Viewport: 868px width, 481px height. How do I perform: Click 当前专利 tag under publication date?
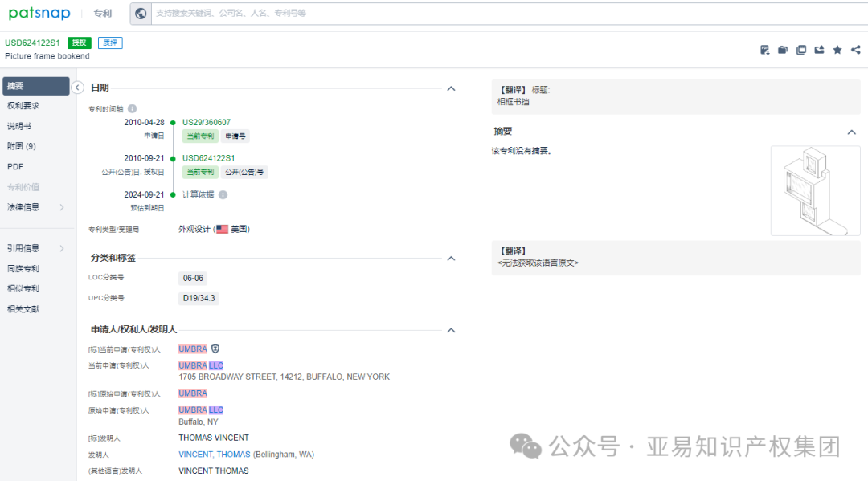click(x=200, y=172)
